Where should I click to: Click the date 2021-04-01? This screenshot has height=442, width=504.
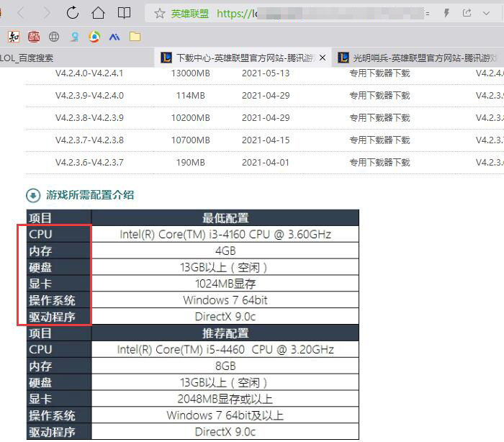(x=266, y=163)
